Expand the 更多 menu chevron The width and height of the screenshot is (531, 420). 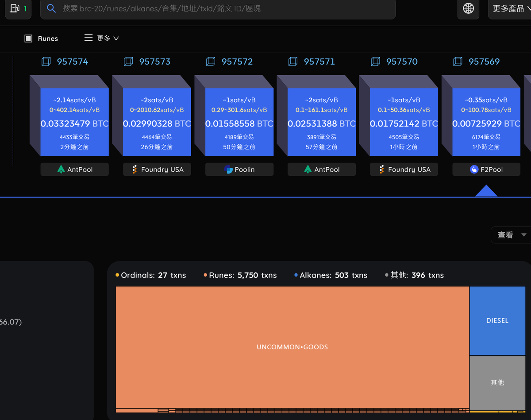coord(116,39)
